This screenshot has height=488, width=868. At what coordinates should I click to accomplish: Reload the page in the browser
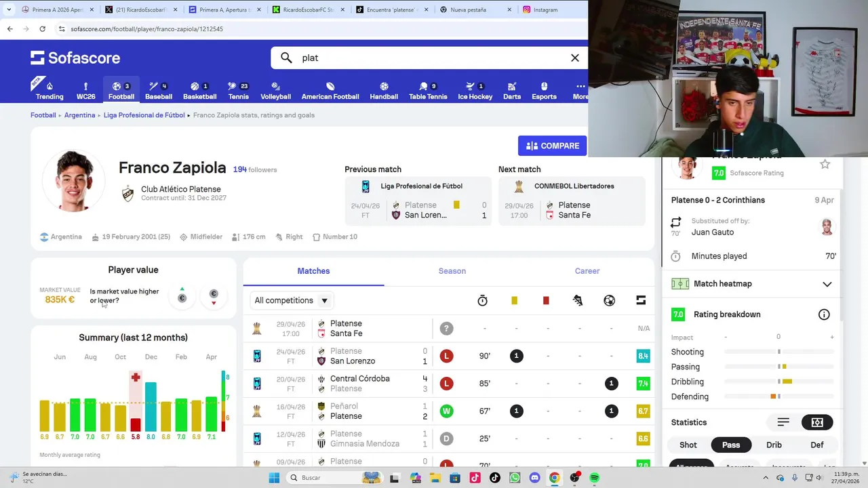click(x=42, y=29)
